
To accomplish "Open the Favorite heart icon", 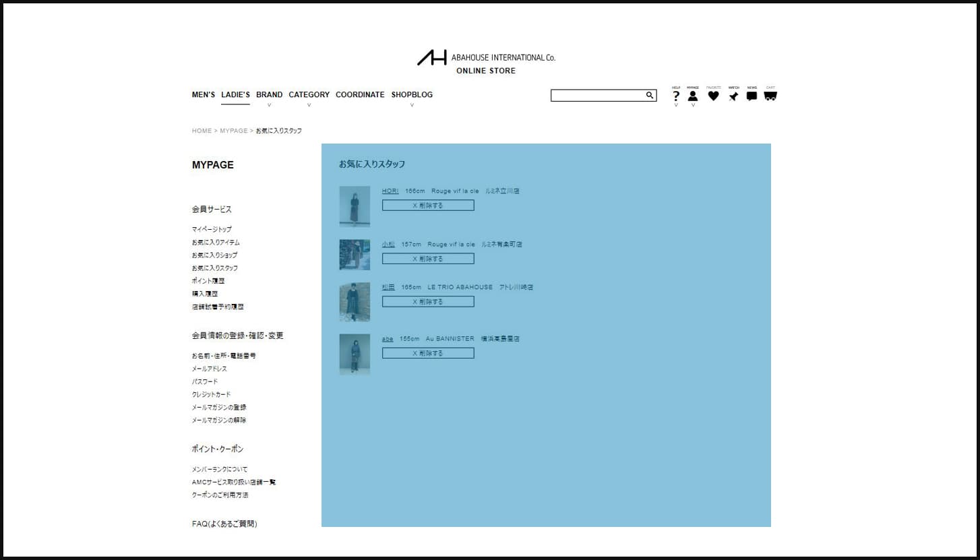I will pos(713,96).
